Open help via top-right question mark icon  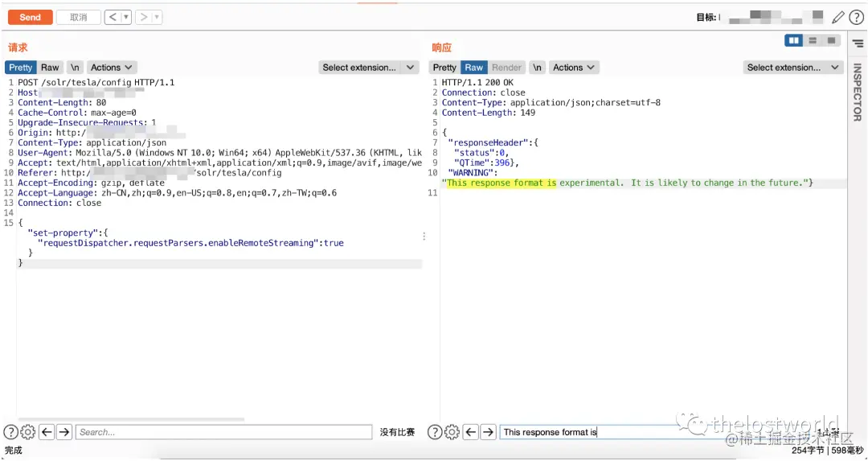click(856, 17)
